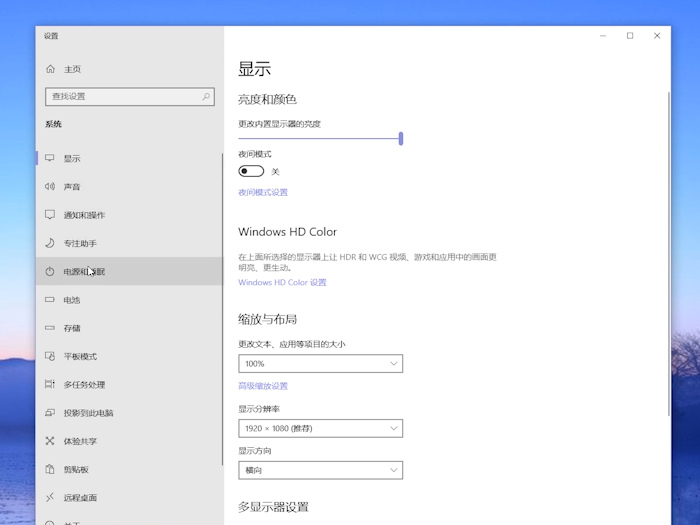The height and width of the screenshot is (525, 700).
Task: Click the 显示分辨率 label
Action: click(x=259, y=409)
